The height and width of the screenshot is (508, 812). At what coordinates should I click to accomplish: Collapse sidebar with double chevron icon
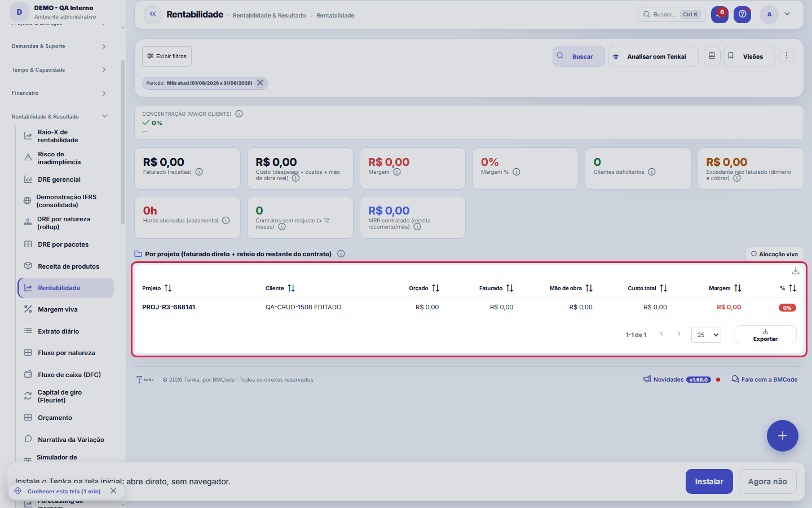coord(152,15)
